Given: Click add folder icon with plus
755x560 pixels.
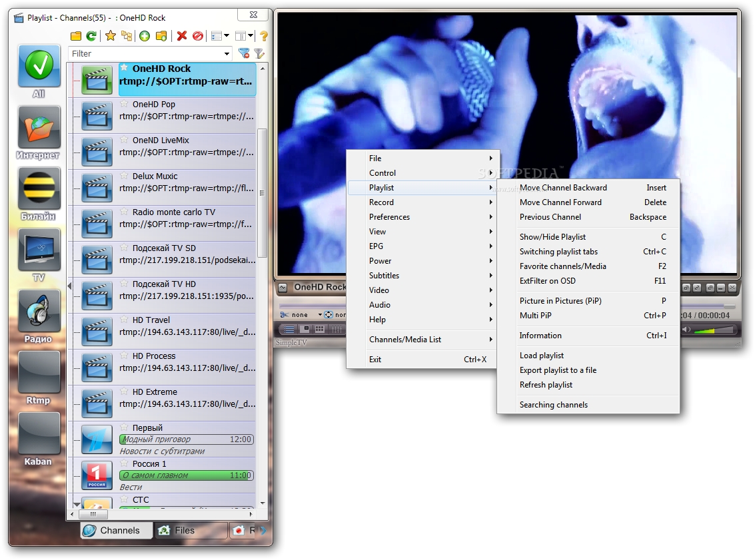Looking at the screenshot, I should [161, 36].
